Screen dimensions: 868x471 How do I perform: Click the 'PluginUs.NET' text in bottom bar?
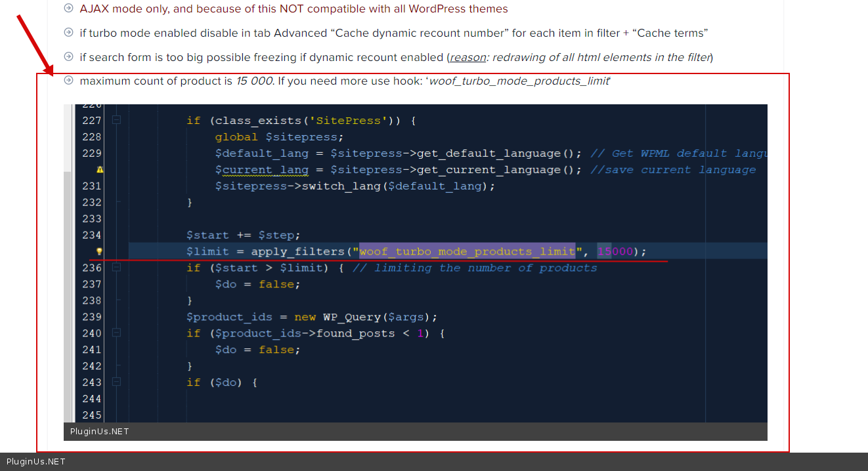36,462
